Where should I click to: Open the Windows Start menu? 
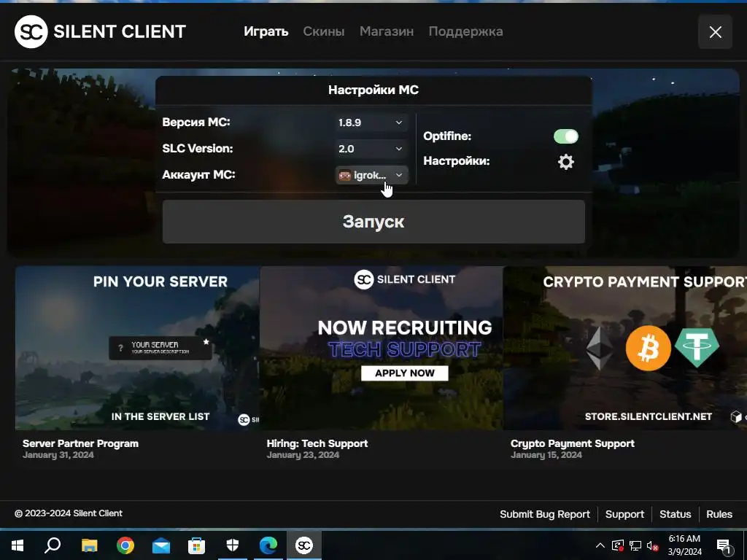pyautogui.click(x=18, y=545)
